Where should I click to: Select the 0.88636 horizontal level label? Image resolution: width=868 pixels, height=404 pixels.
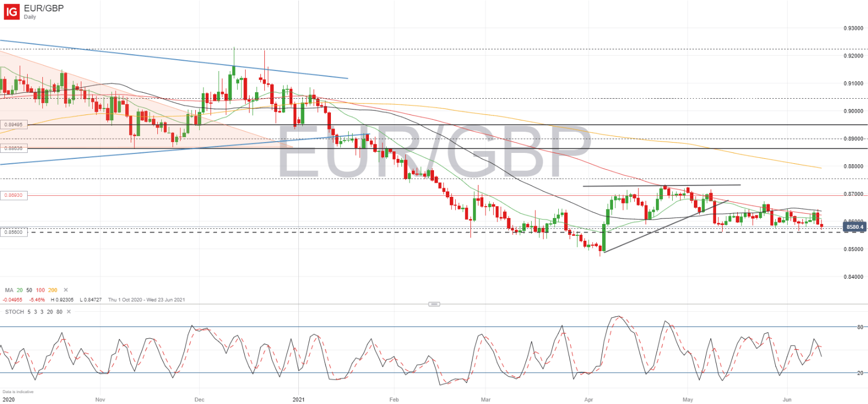tap(14, 148)
